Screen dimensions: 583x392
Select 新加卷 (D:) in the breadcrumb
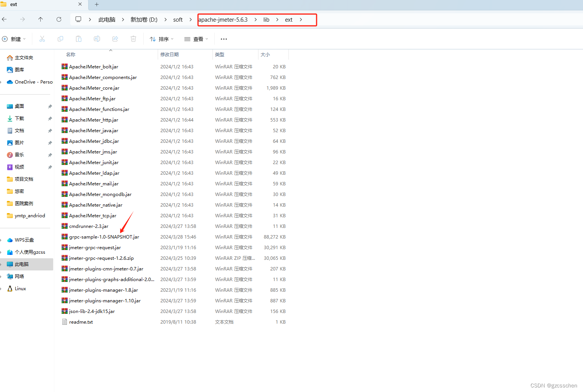pyautogui.click(x=144, y=20)
